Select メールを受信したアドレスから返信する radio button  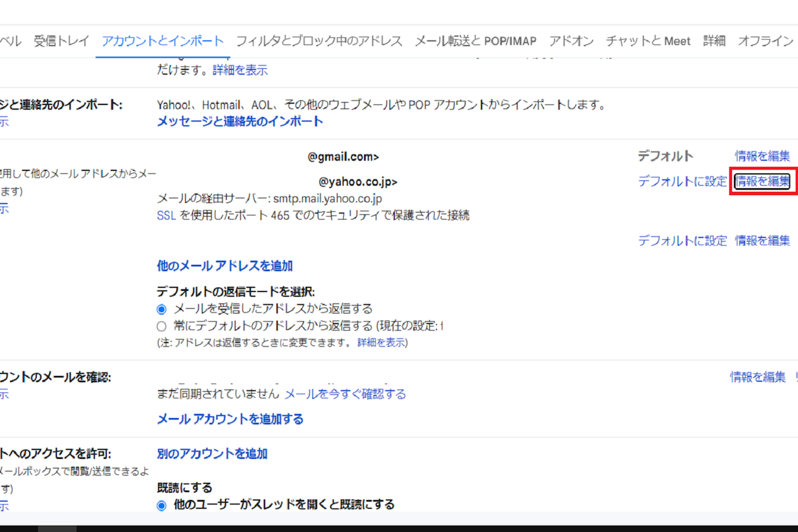[161, 309]
